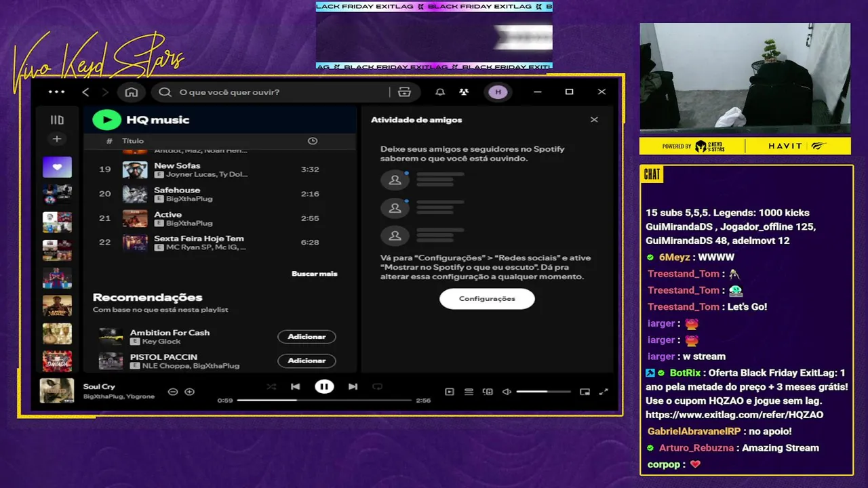Open artist 'BigXthaPlug' under Safehouse
Viewport: 868px width, 488px height.
point(189,199)
